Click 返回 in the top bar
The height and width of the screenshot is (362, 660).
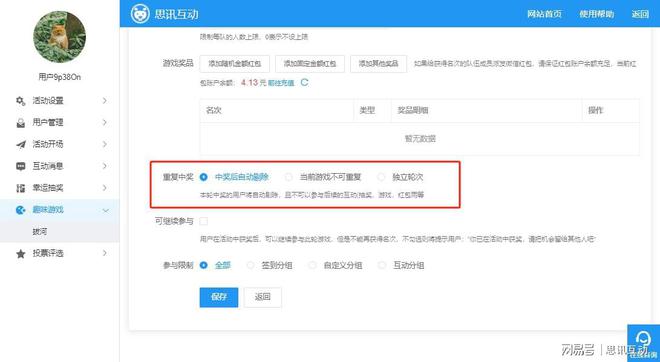point(640,14)
